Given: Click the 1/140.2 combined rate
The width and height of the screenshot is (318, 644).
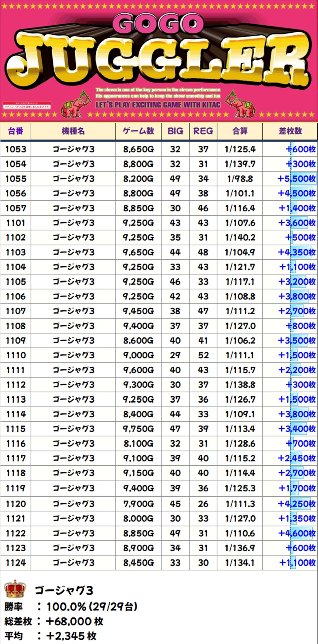Looking at the screenshot, I should (240, 238).
